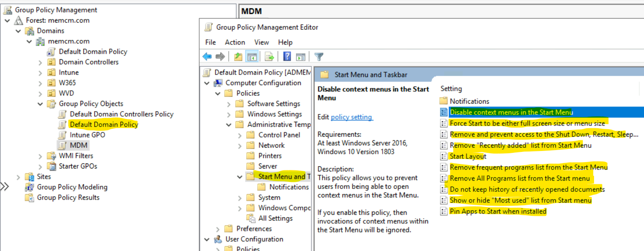Collapse the memcm.com domain node
Screen dimensions: 644x251
(x=30, y=41)
